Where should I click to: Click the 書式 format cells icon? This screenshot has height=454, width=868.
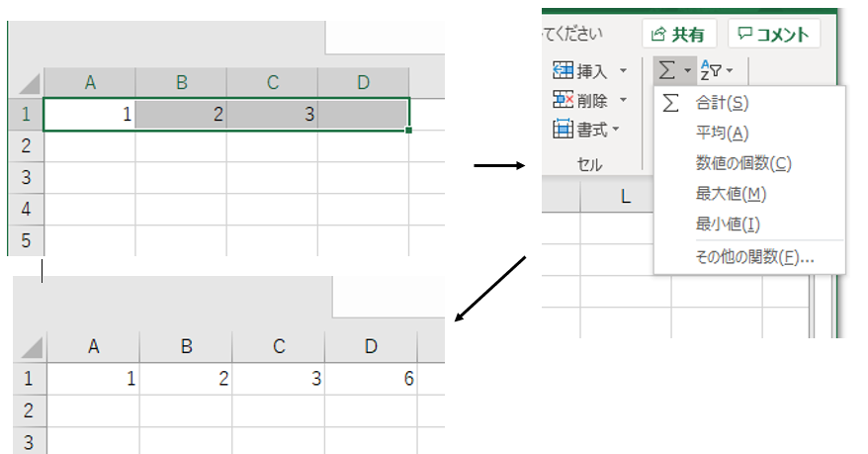[563, 129]
